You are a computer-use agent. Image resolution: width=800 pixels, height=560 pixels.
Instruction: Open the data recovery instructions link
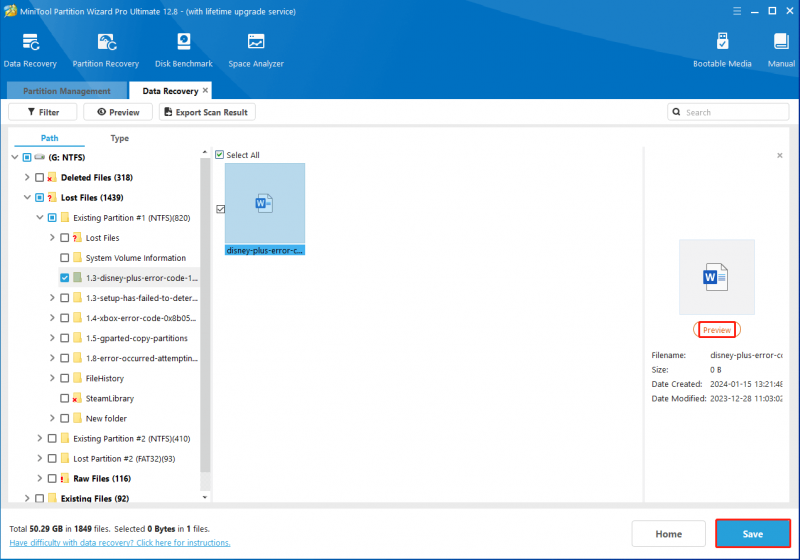pyautogui.click(x=119, y=543)
